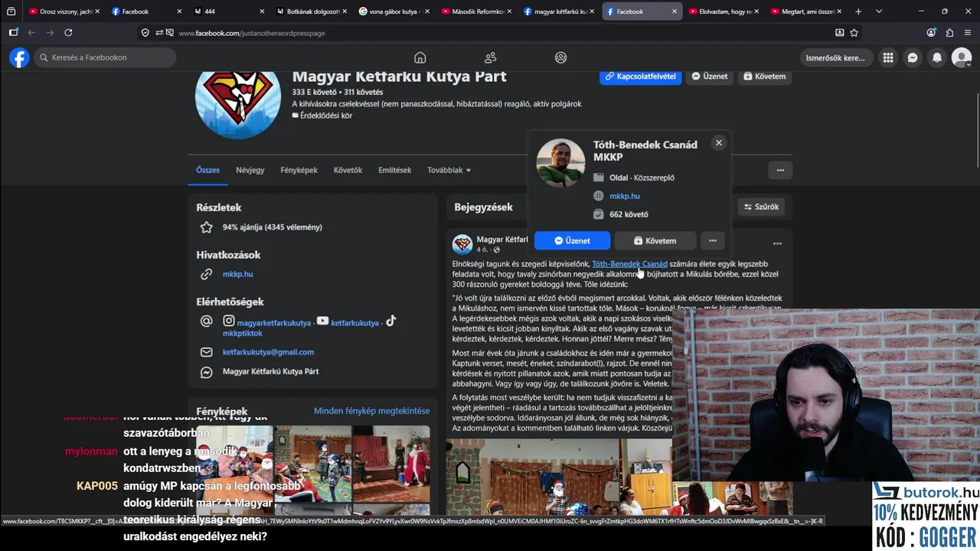Click the Facebook logo
980x551 pixels.
19,57
